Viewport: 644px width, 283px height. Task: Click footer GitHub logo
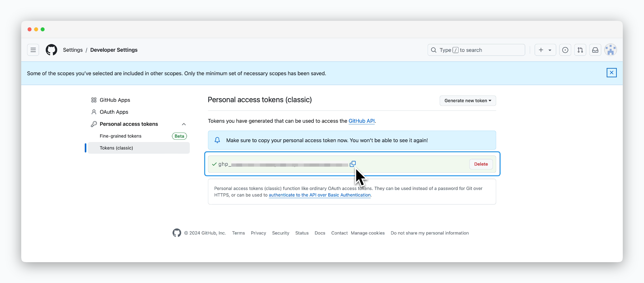(177, 233)
